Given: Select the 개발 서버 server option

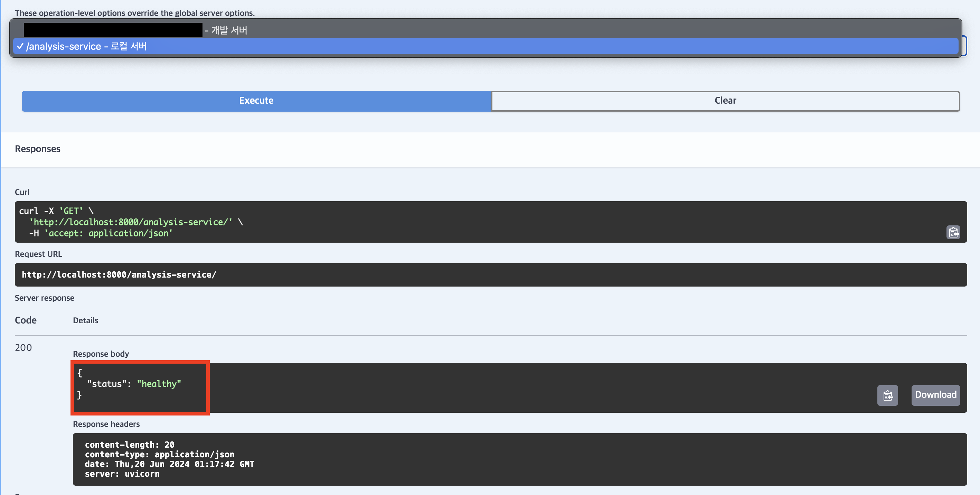Looking at the screenshot, I should point(229,30).
